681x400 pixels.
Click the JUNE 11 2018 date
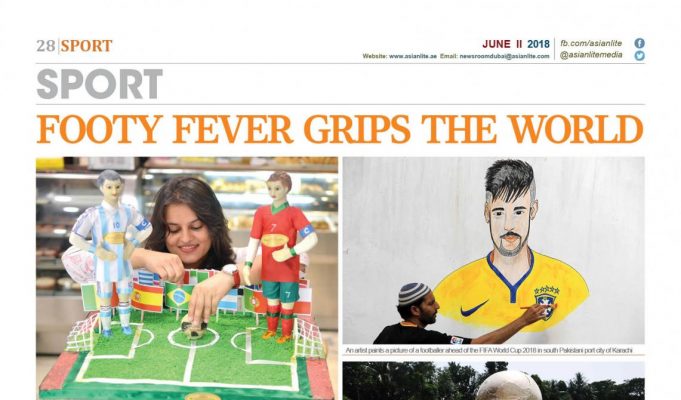point(516,44)
